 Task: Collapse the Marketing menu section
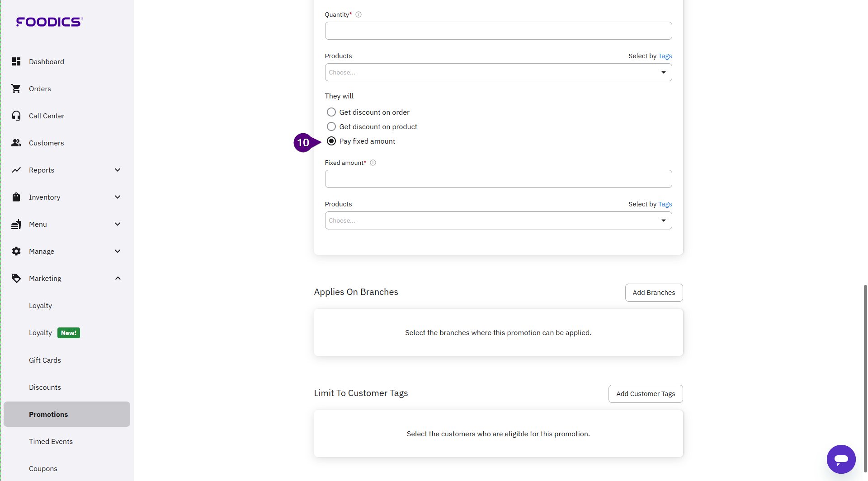tap(67, 278)
